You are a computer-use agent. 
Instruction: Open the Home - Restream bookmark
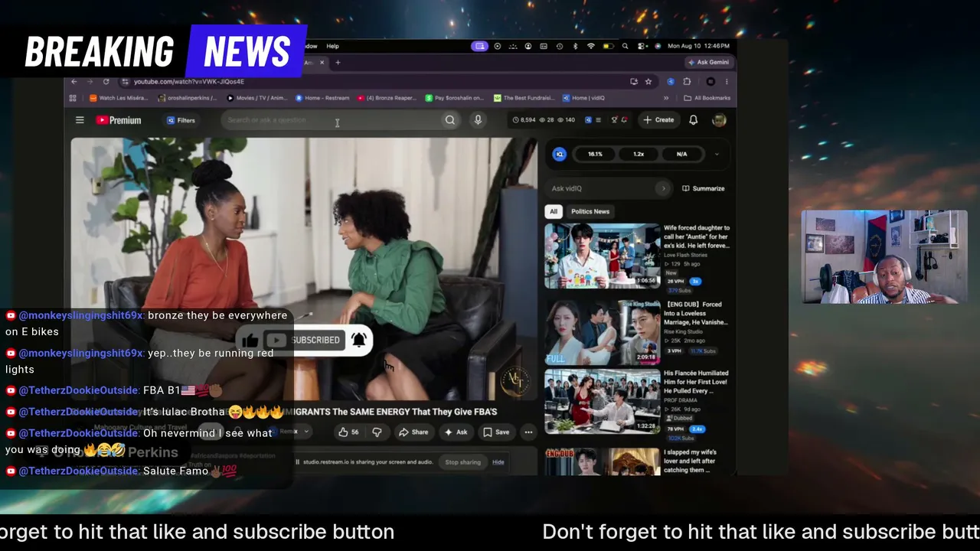322,98
